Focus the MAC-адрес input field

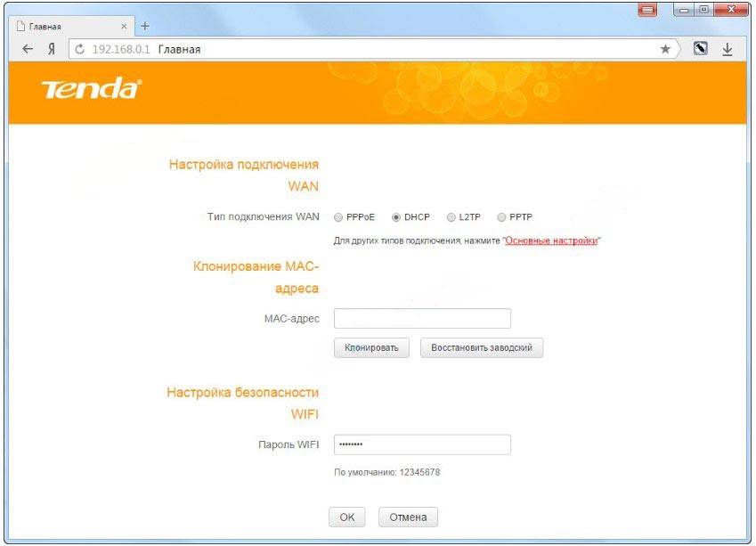pos(422,319)
